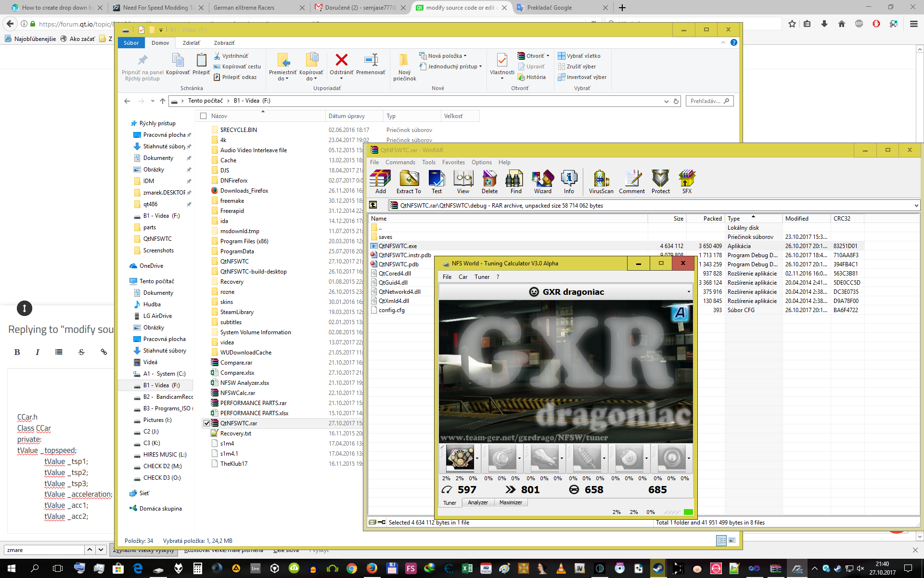Click Kopírovať cestu in Explorer ribbon

tap(237, 66)
